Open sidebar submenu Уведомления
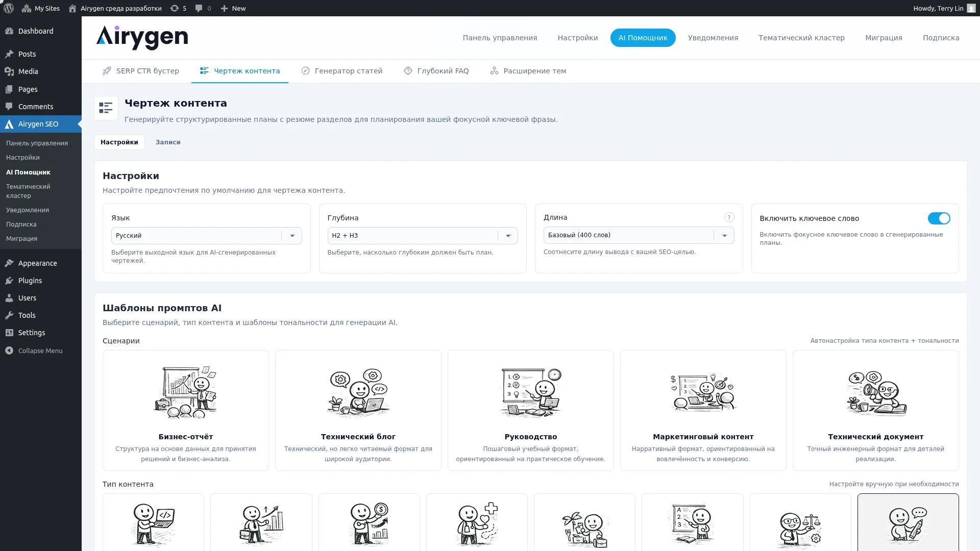The height and width of the screenshot is (551, 980). [28, 210]
